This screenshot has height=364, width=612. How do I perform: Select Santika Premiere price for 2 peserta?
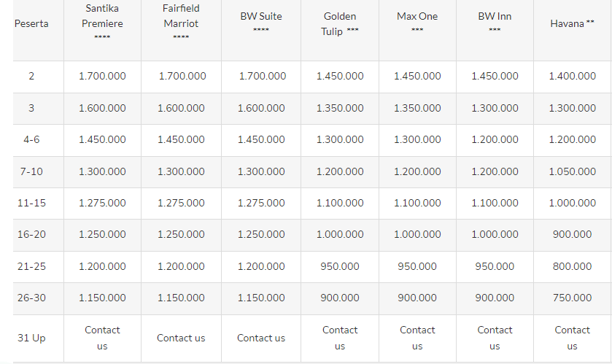pyautogui.click(x=102, y=76)
